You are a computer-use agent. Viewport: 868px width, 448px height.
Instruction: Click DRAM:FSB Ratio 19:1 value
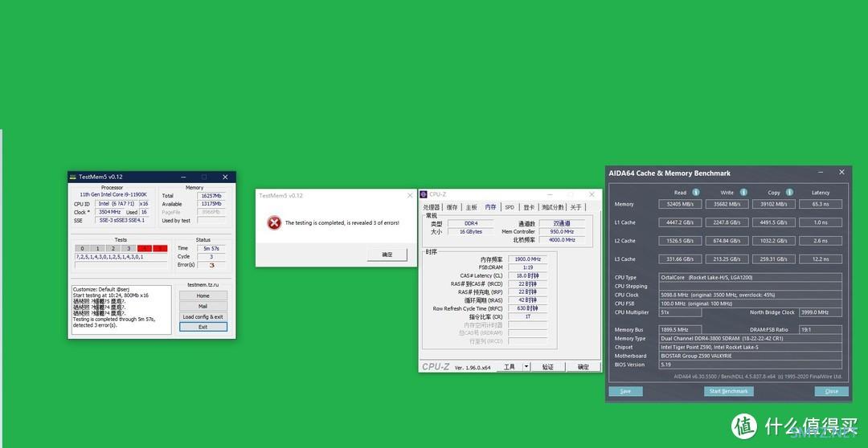[821, 330]
